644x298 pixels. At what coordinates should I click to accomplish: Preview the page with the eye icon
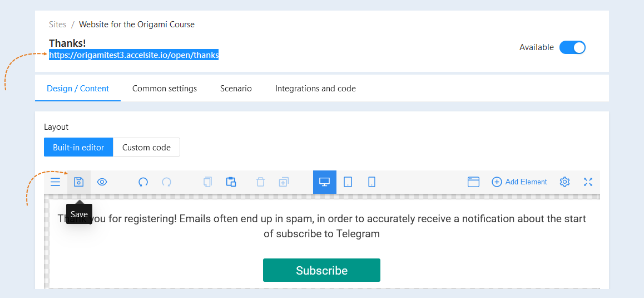[102, 182]
